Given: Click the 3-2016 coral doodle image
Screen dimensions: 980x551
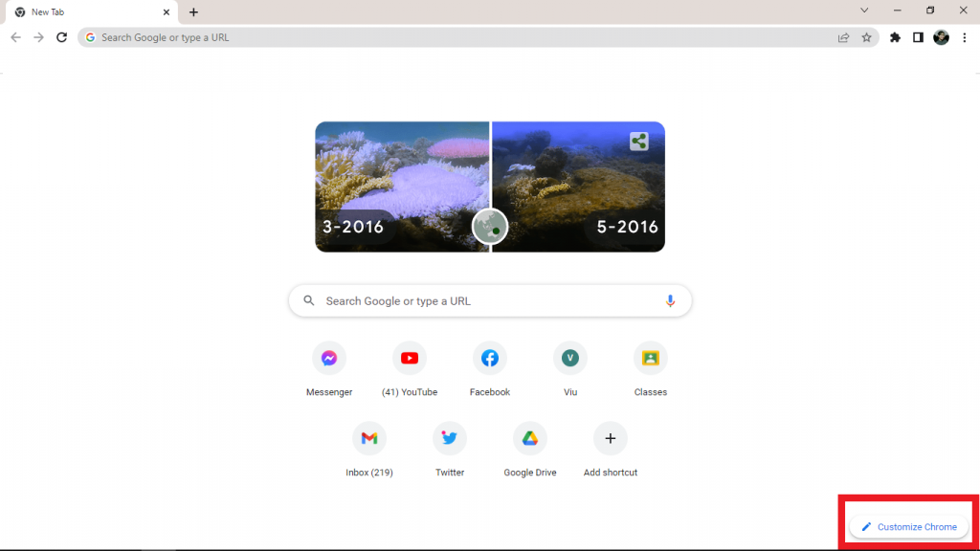Looking at the screenshot, I should [402, 187].
